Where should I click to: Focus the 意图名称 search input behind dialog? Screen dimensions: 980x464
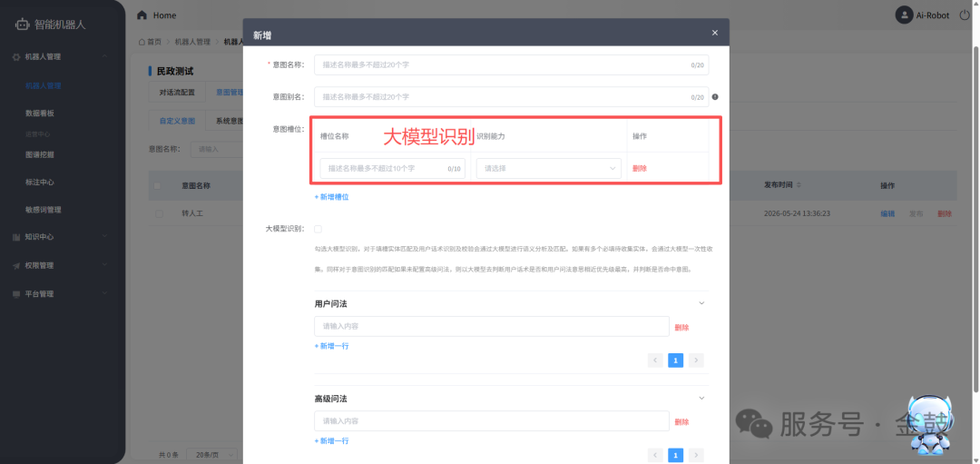(x=216, y=150)
